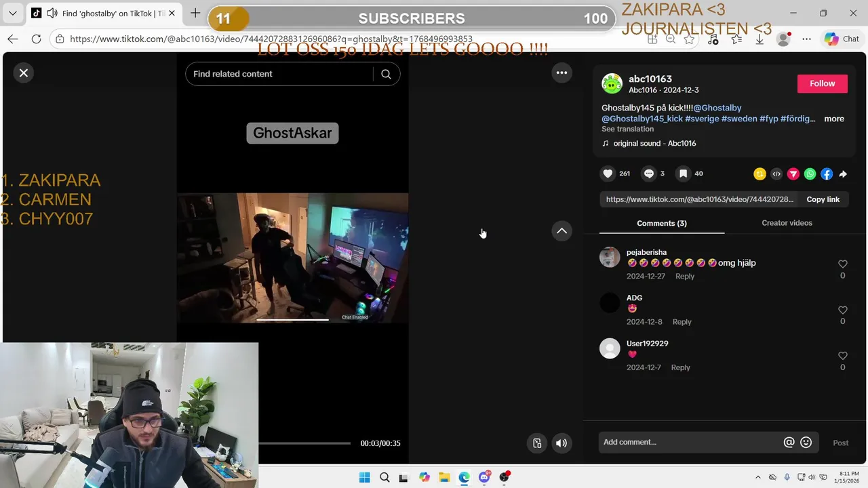Reply to ADG's comment
The height and width of the screenshot is (488, 868).
tap(682, 322)
